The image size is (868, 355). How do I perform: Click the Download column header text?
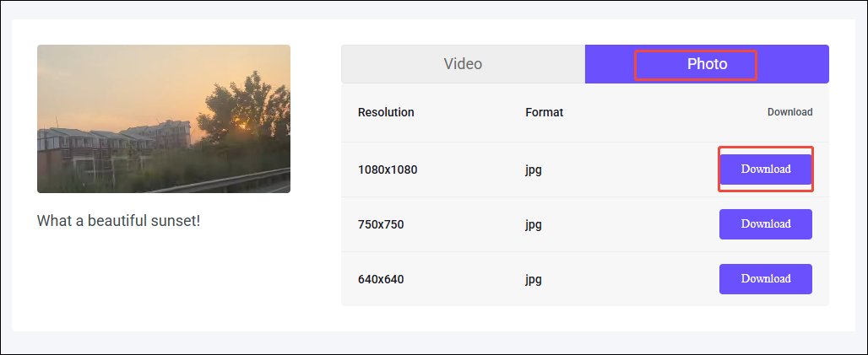click(789, 112)
